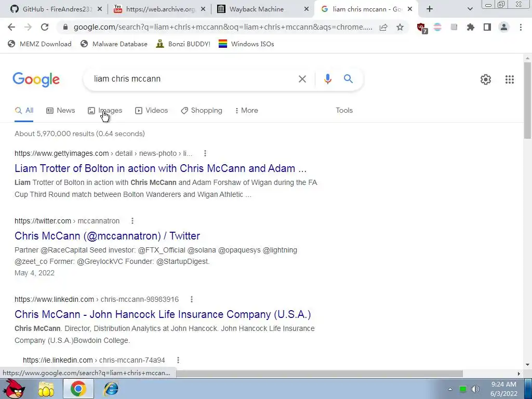Open options for ie.linkedin.com result
532x399 pixels.
point(178,360)
